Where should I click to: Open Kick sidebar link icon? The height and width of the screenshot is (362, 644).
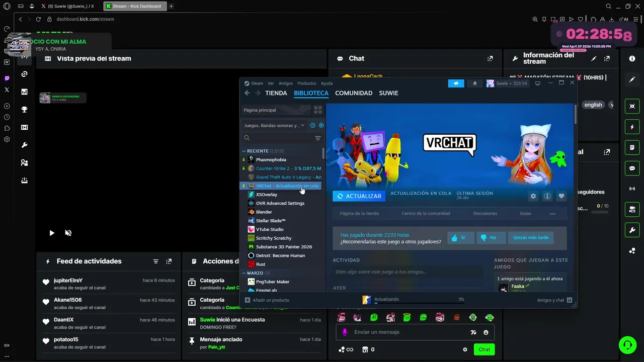click(24, 74)
